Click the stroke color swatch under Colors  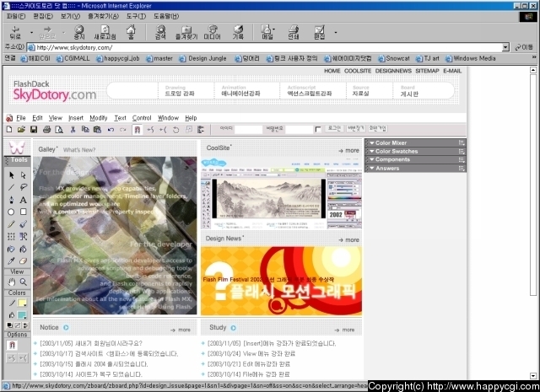pyautogui.click(x=23, y=303)
